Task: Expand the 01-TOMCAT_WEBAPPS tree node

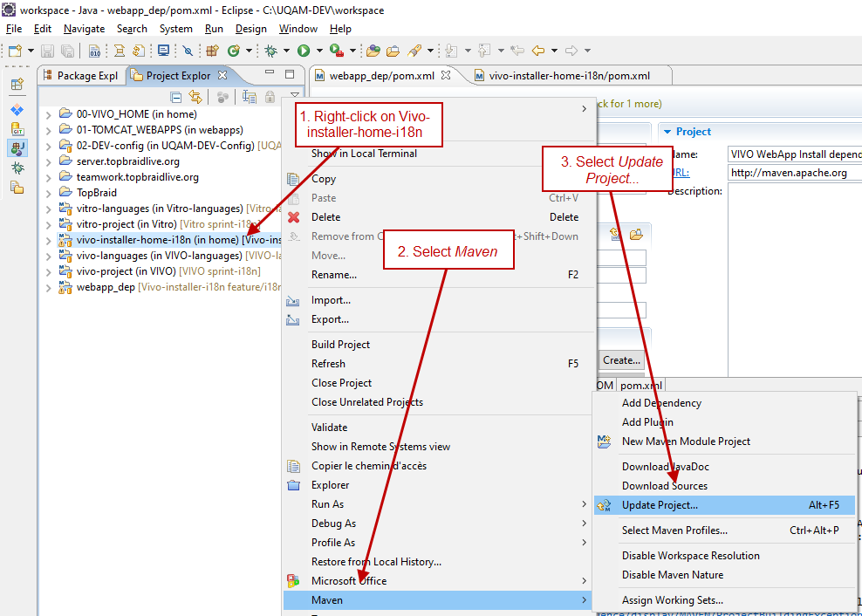Action: pyautogui.click(x=48, y=130)
